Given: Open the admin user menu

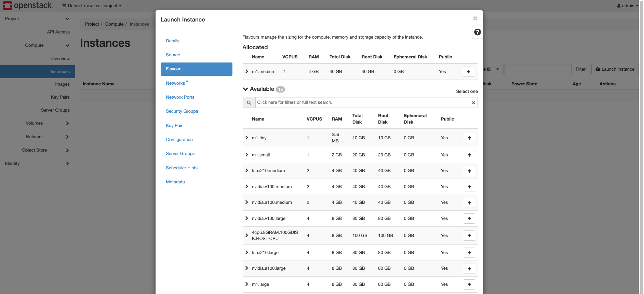Looking at the screenshot, I should [x=628, y=5].
